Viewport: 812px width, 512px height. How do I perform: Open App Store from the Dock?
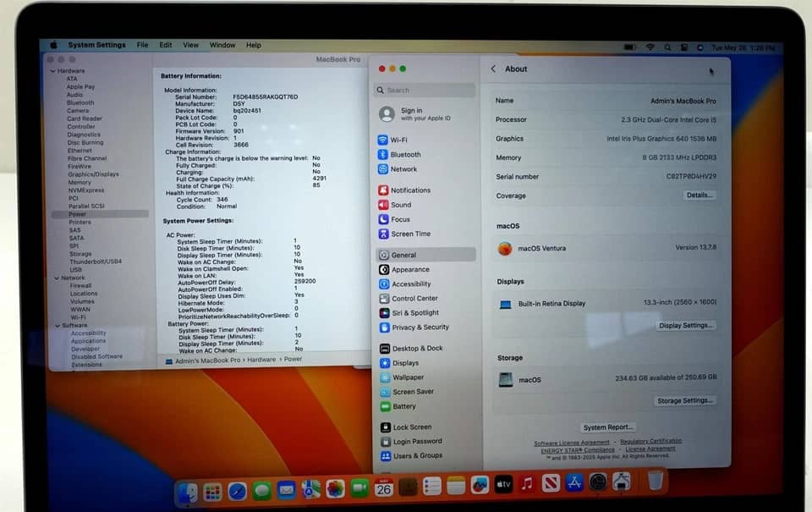click(574, 483)
